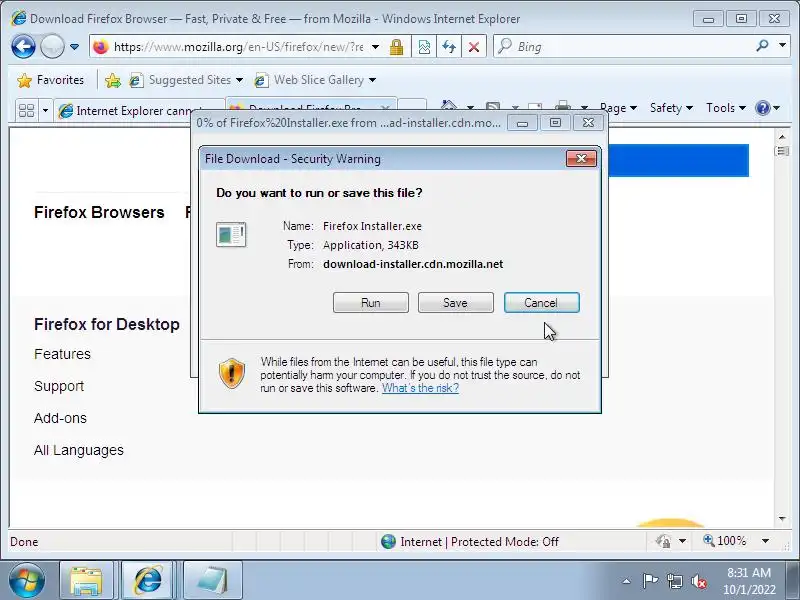Image resolution: width=800 pixels, height=600 pixels.
Task: Open the All Languages link
Action: tap(79, 451)
